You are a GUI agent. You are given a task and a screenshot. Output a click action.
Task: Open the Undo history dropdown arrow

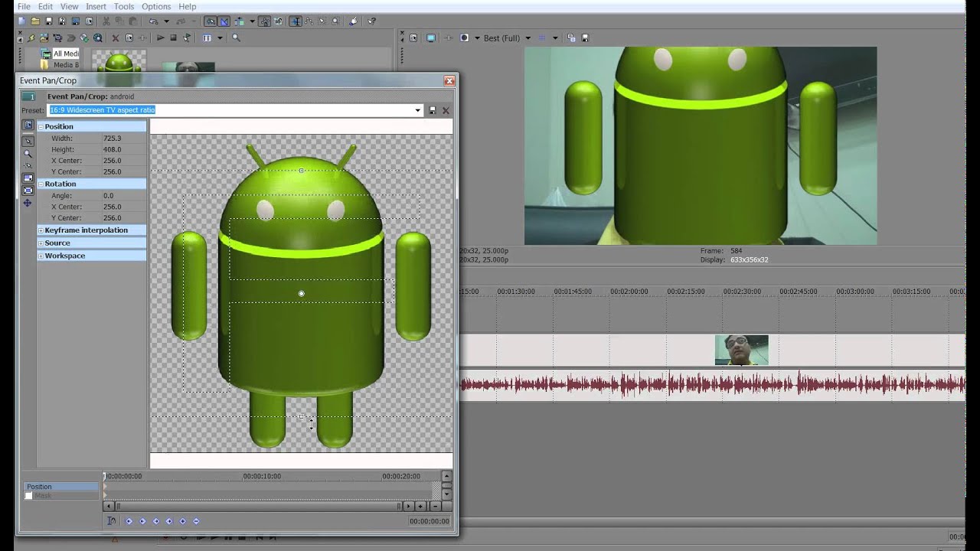(165, 21)
